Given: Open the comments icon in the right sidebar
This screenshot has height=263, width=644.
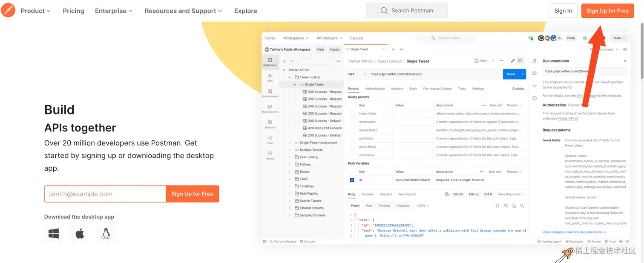Looking at the screenshot, I should 535,73.
